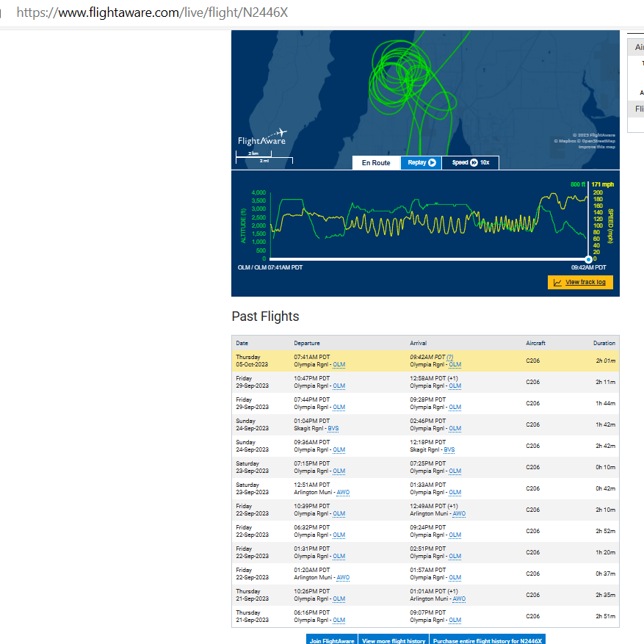Select the highlighted 05-Oct-2023 flight row
Image resolution: width=644 pixels, height=644 pixels.
tap(425, 361)
